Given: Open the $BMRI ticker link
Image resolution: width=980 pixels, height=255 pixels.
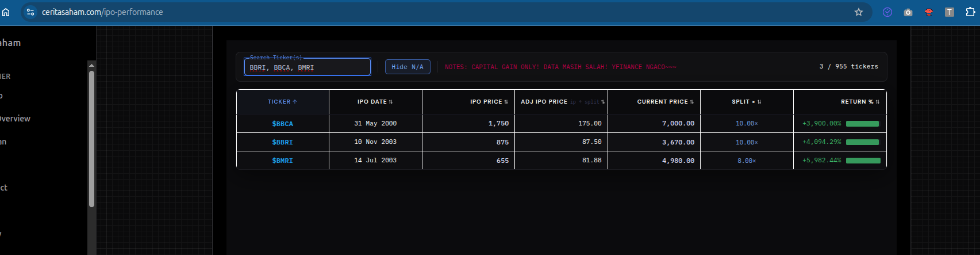Looking at the screenshot, I should click(282, 161).
